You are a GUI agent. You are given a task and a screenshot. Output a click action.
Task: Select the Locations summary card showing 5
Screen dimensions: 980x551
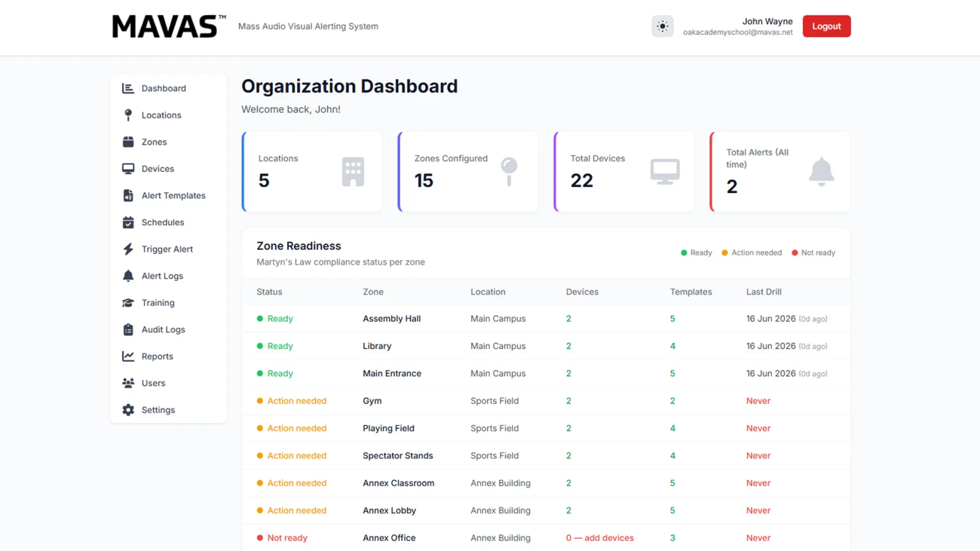point(312,172)
